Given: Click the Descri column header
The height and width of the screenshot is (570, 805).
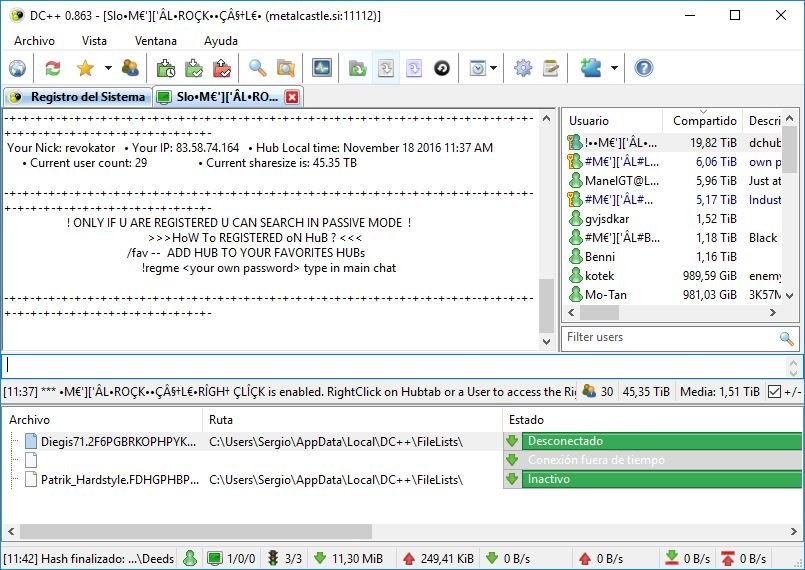Looking at the screenshot, I should (x=764, y=121).
